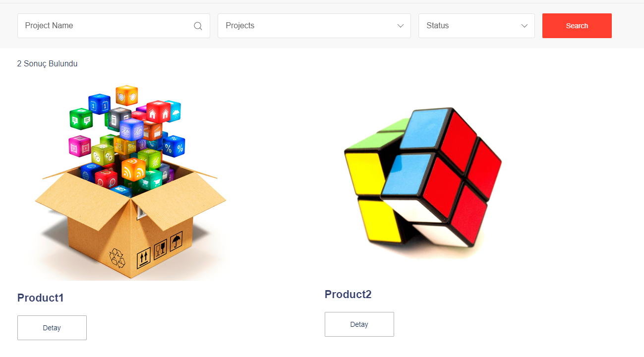Click the cardboard box thumbnail for Product1

(x=130, y=182)
